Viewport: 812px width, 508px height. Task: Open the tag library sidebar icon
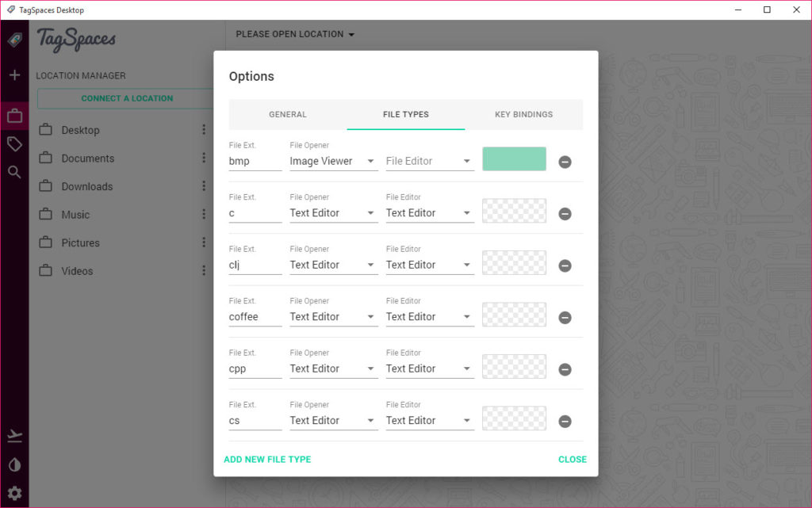(14, 143)
